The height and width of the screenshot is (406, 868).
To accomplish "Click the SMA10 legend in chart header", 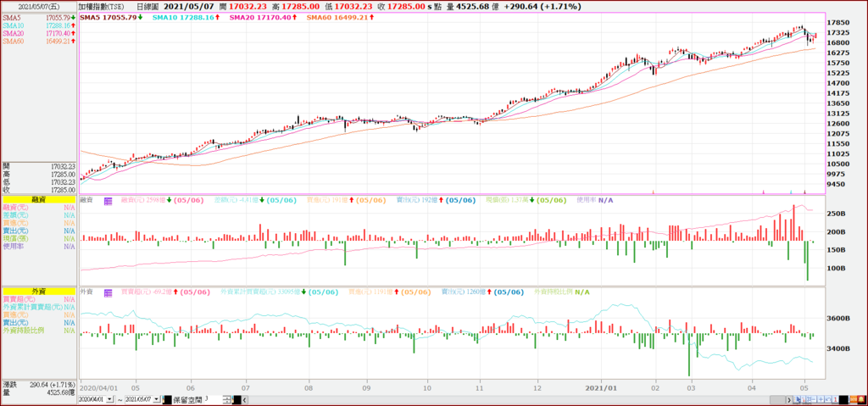I will click(187, 18).
